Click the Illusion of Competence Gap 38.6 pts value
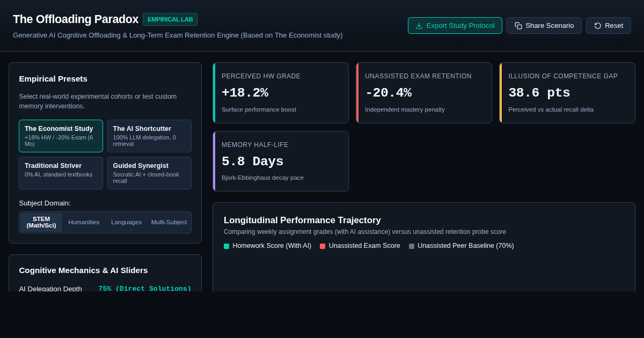 (x=539, y=93)
